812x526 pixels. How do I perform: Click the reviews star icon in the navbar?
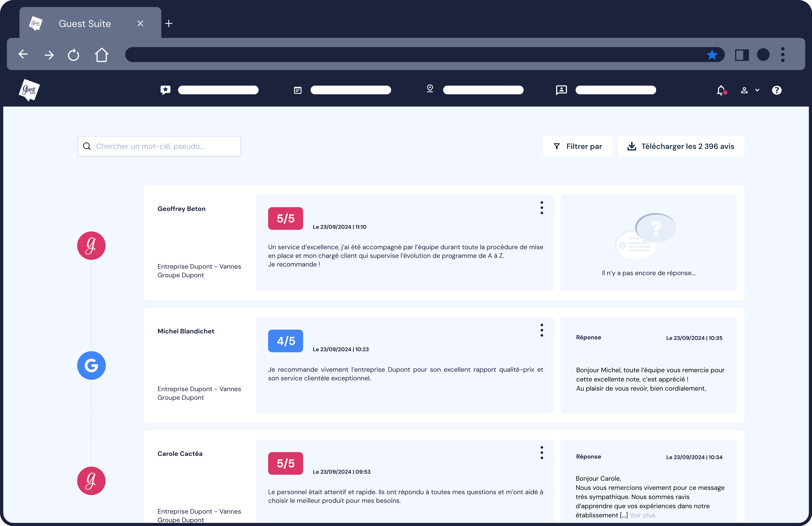pos(166,90)
